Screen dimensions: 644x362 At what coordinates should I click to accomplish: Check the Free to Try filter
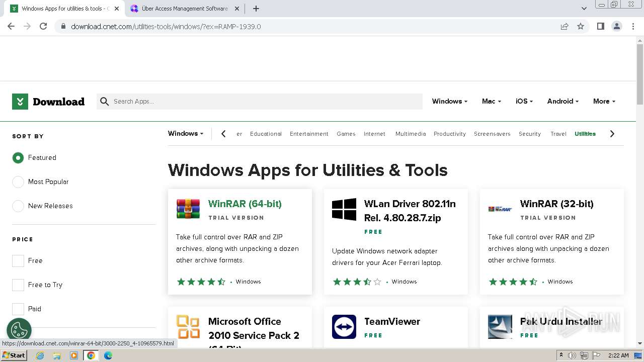click(18, 285)
